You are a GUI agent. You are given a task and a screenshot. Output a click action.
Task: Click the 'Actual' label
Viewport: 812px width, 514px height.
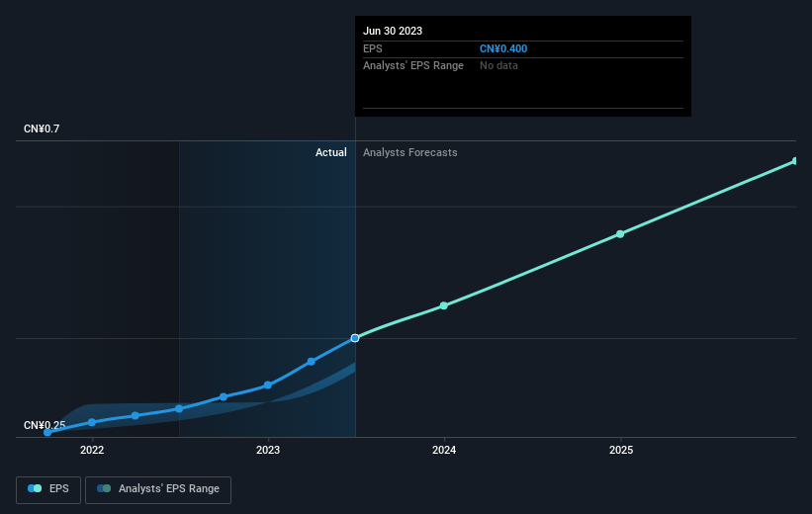click(331, 152)
